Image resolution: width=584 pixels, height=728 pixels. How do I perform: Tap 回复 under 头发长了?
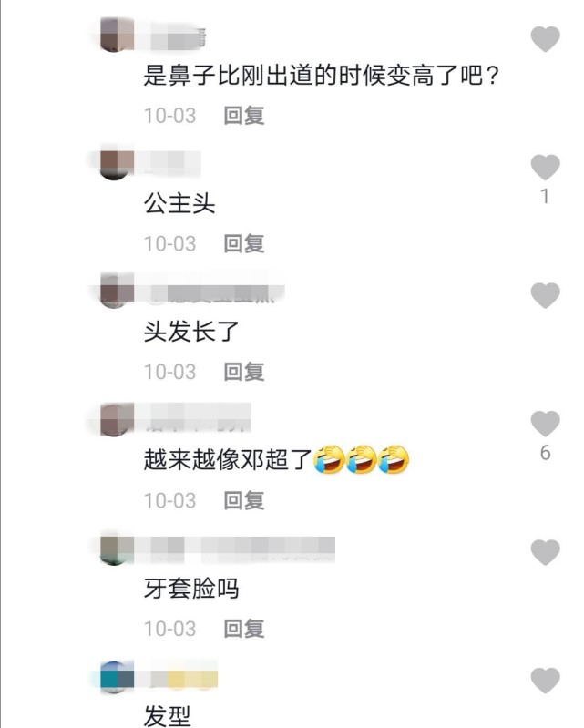click(x=244, y=372)
